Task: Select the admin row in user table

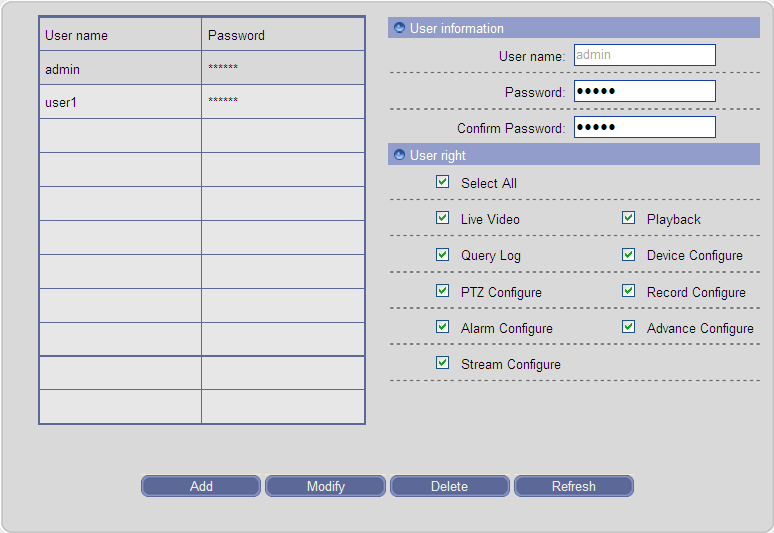Action: pos(202,68)
